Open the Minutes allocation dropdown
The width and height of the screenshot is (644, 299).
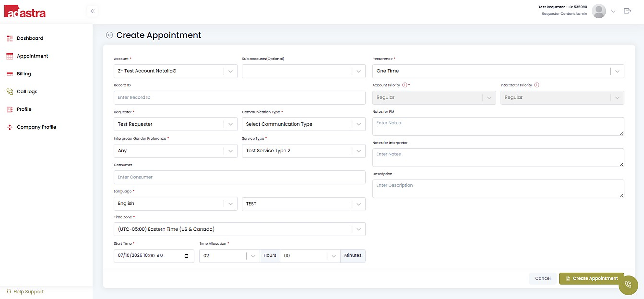click(310, 256)
